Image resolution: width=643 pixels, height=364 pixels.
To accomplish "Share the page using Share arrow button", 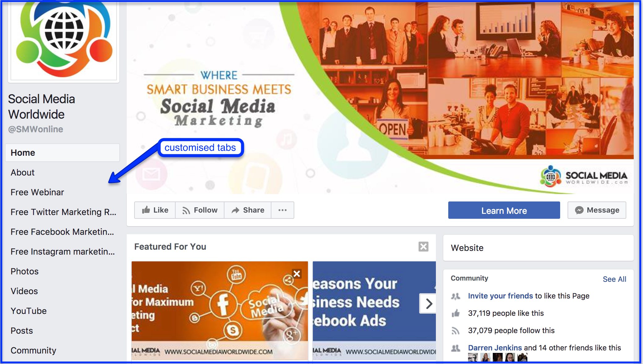I will tap(248, 210).
